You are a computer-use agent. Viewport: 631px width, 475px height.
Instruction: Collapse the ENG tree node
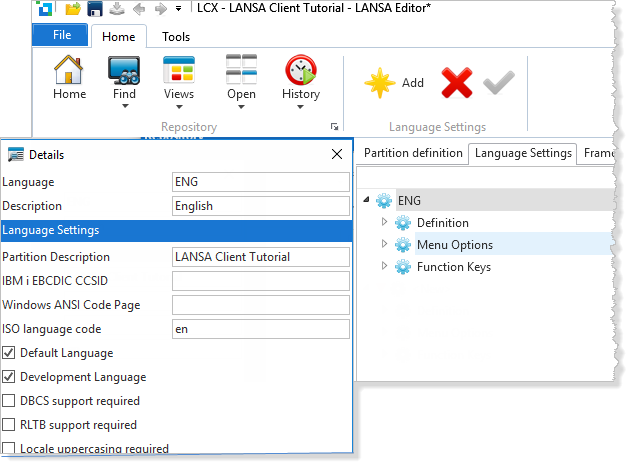pyautogui.click(x=366, y=200)
